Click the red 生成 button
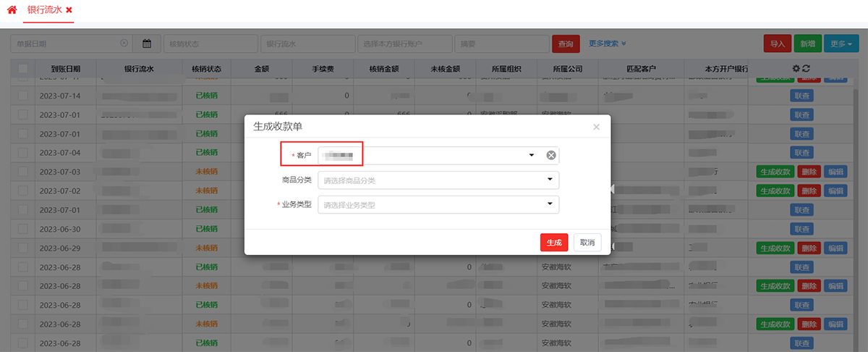 pos(553,243)
